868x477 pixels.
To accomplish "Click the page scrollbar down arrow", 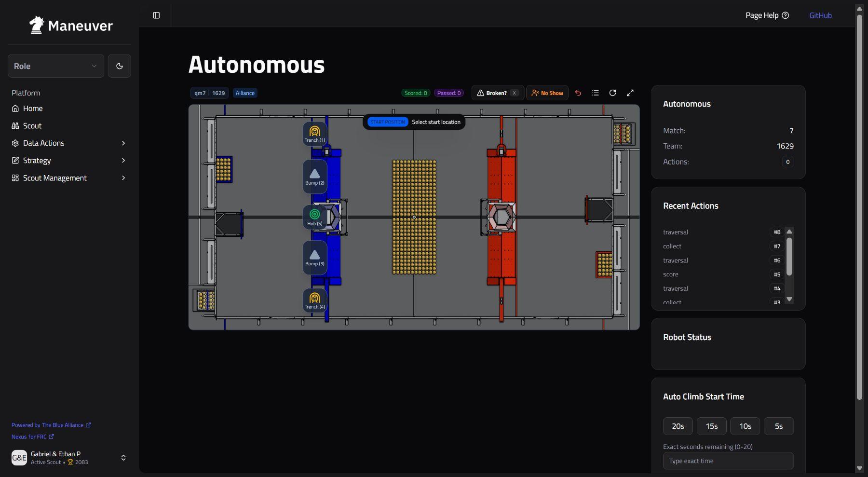I will (859, 468).
